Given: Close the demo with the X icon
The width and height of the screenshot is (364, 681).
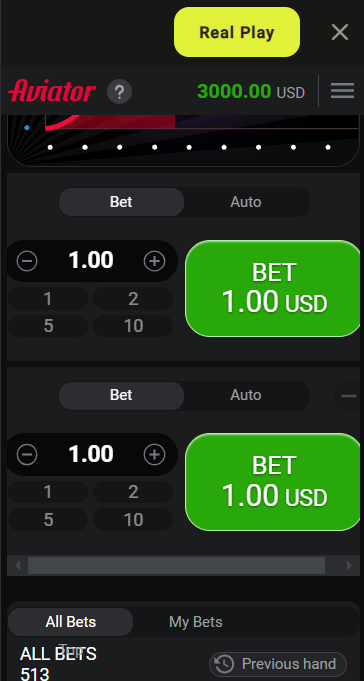Looking at the screenshot, I should (340, 32).
